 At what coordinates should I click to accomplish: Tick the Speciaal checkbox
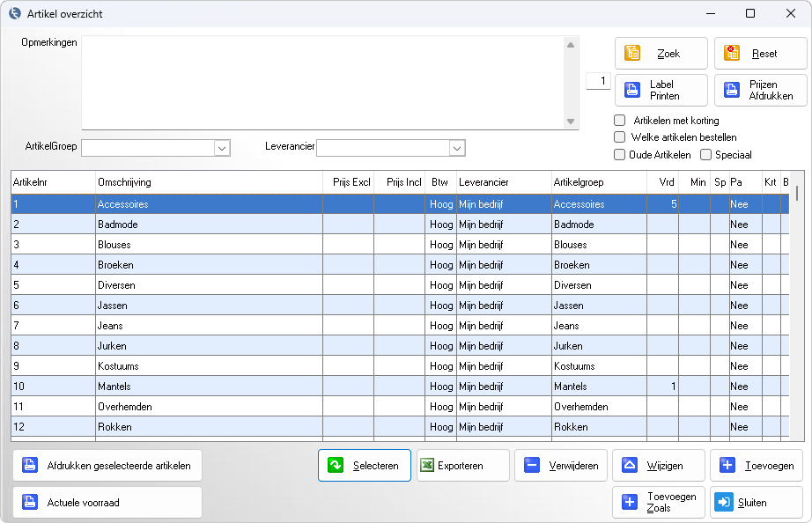pyautogui.click(x=705, y=155)
